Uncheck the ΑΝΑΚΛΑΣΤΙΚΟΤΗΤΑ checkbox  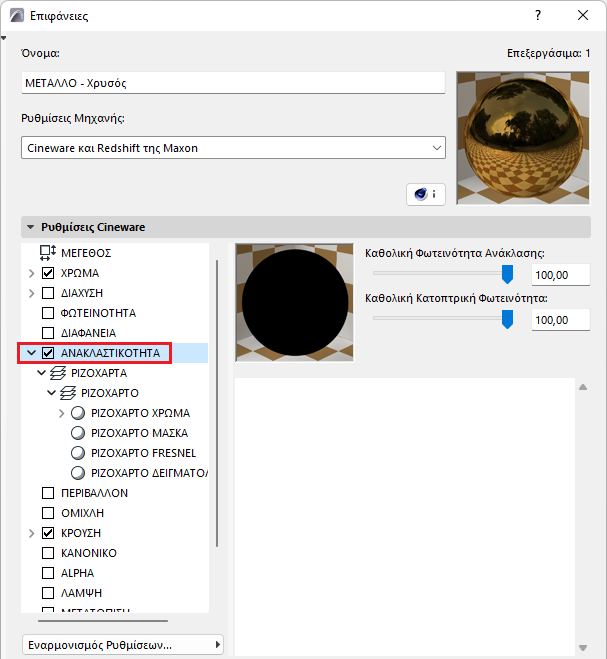click(x=48, y=353)
